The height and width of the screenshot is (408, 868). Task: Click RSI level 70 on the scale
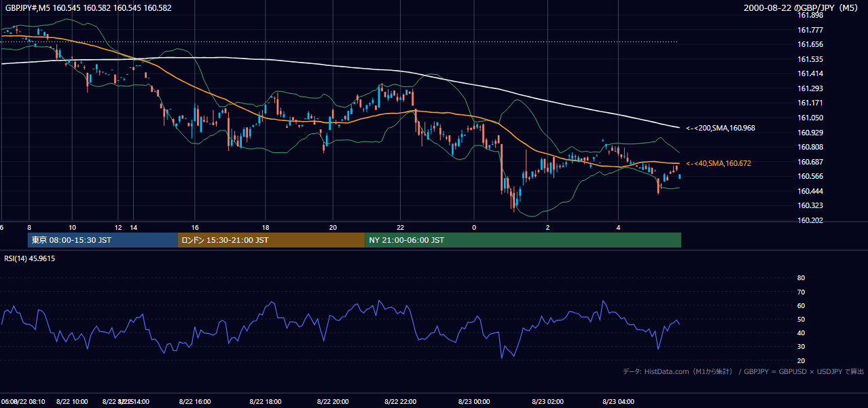coord(801,292)
